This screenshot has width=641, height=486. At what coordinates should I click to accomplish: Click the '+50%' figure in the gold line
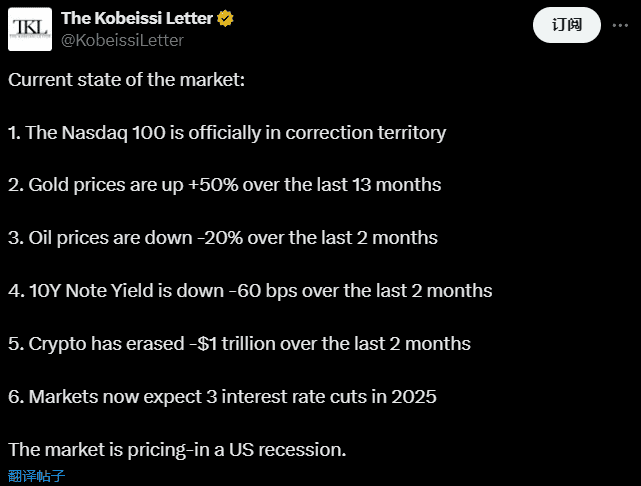click(213, 185)
